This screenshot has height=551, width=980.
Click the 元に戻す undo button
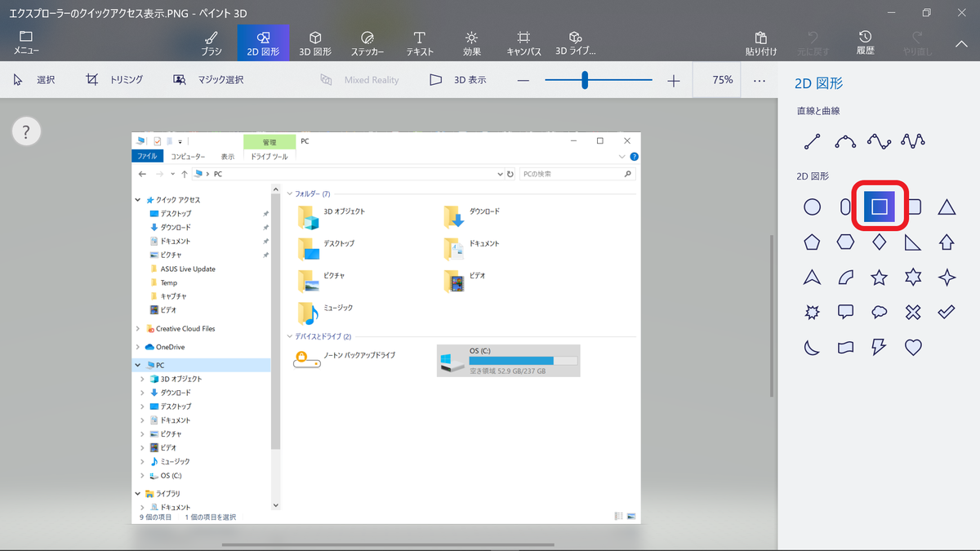pos(813,42)
